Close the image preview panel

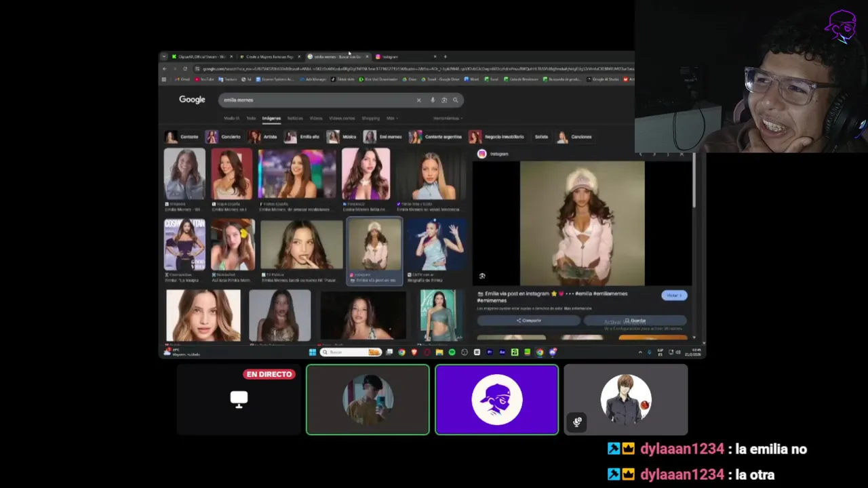point(682,155)
